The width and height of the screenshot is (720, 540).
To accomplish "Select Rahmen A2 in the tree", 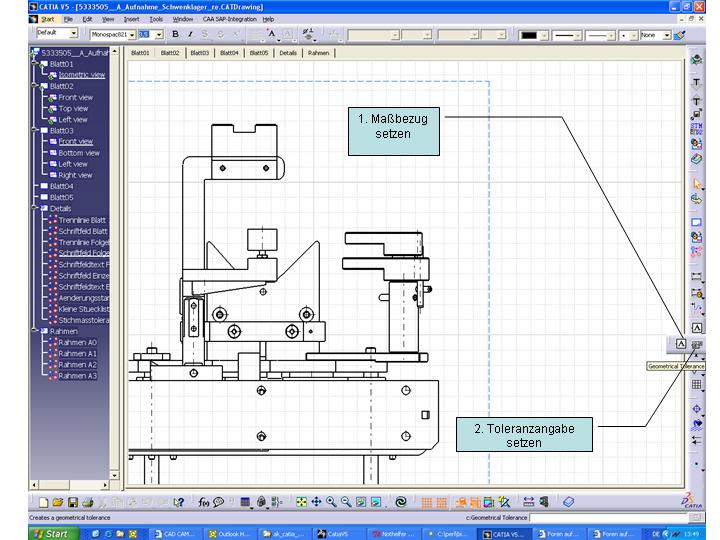I will (78, 365).
